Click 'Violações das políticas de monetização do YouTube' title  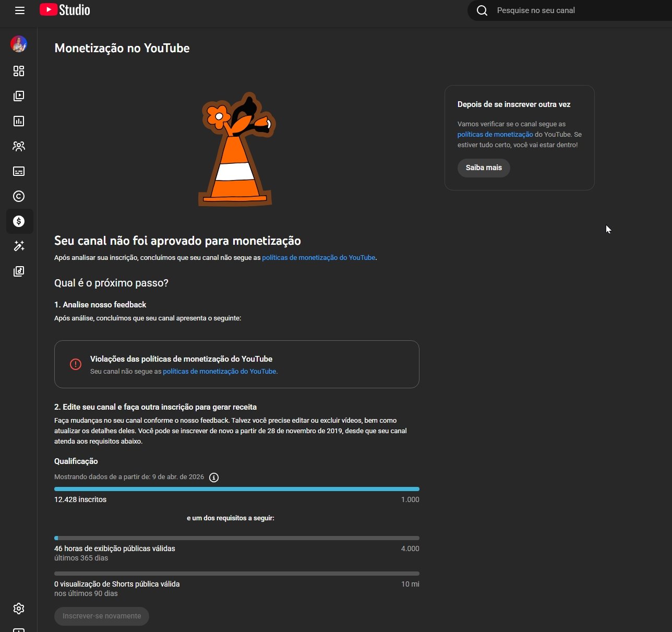point(181,359)
